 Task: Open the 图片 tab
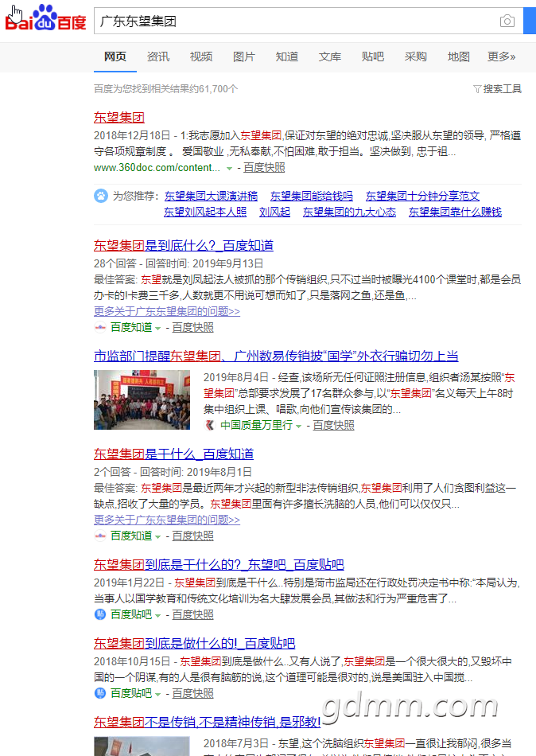[244, 57]
